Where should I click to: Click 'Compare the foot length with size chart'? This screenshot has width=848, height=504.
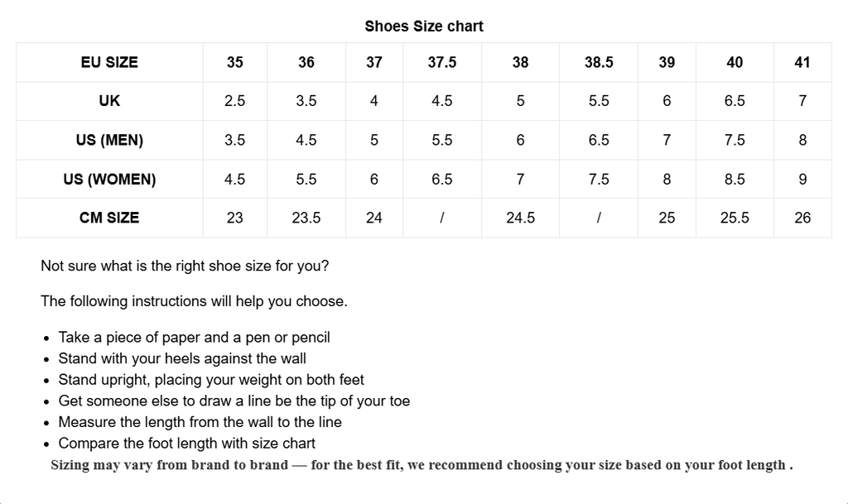[186, 444]
